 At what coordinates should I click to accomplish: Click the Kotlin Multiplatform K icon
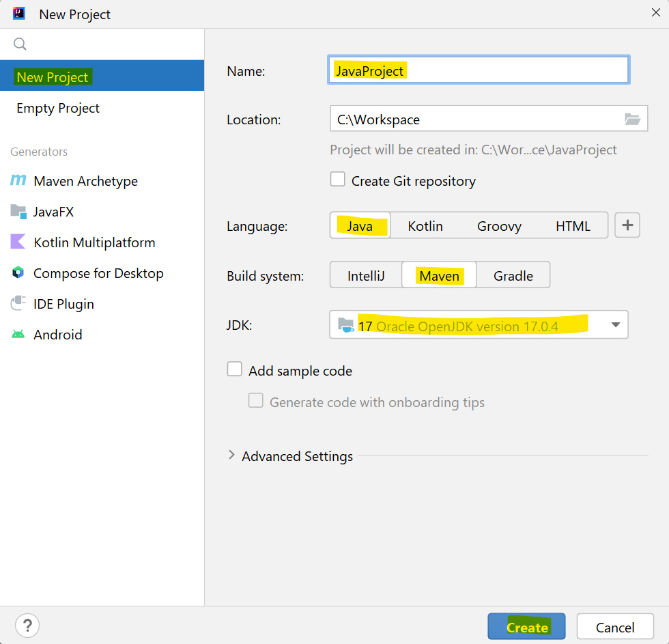[x=18, y=242]
